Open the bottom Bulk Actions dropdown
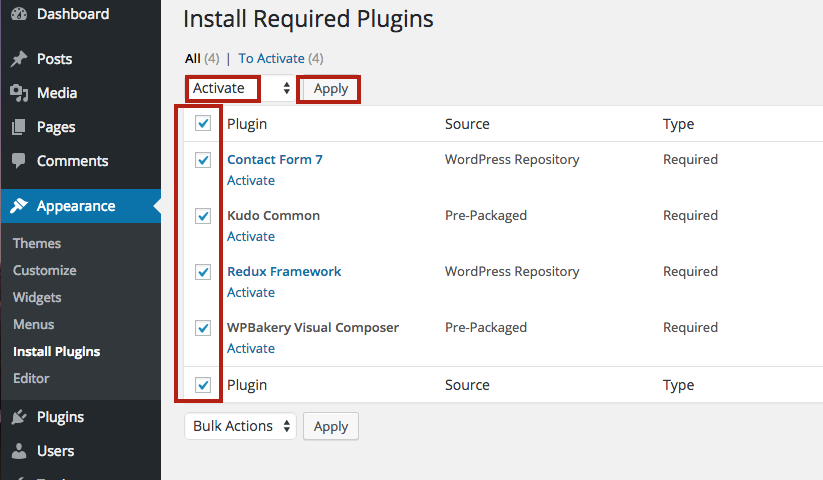823x480 pixels. pyautogui.click(x=240, y=426)
